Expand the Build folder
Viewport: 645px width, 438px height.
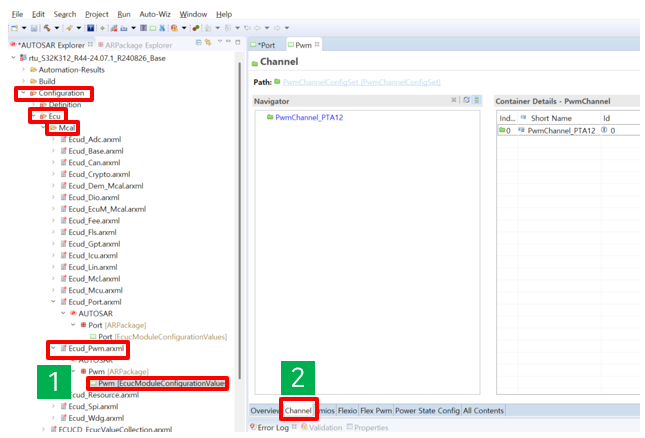23,81
